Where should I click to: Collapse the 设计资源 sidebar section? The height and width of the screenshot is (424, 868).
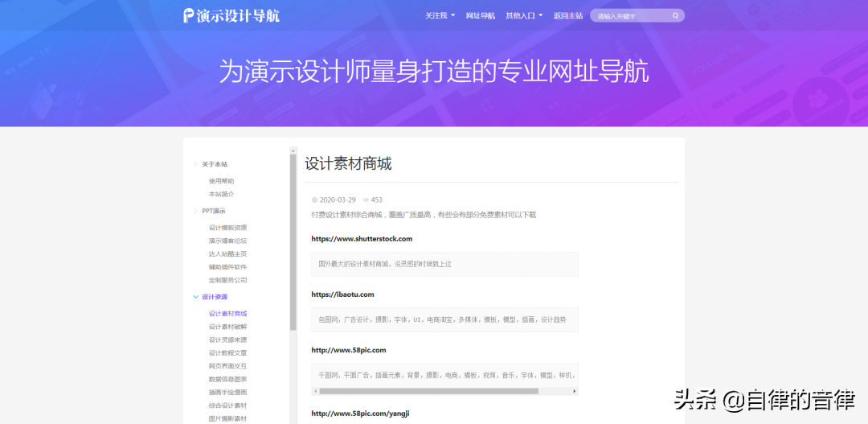[x=215, y=297]
